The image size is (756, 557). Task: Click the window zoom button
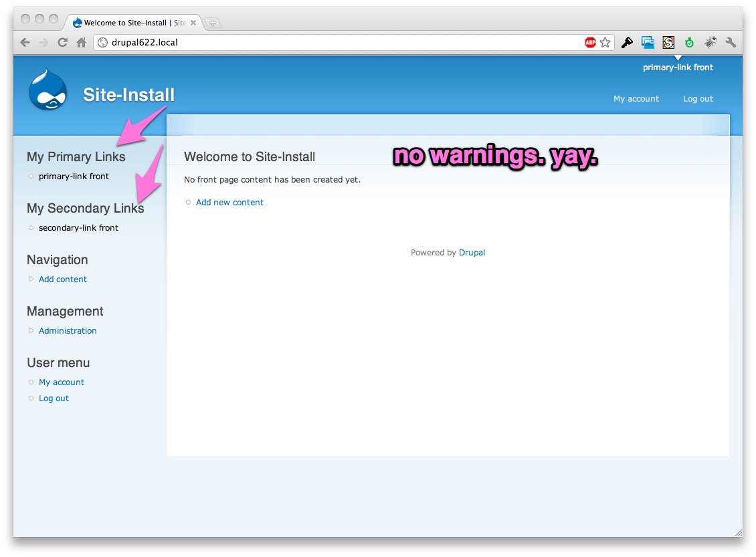[x=54, y=19]
